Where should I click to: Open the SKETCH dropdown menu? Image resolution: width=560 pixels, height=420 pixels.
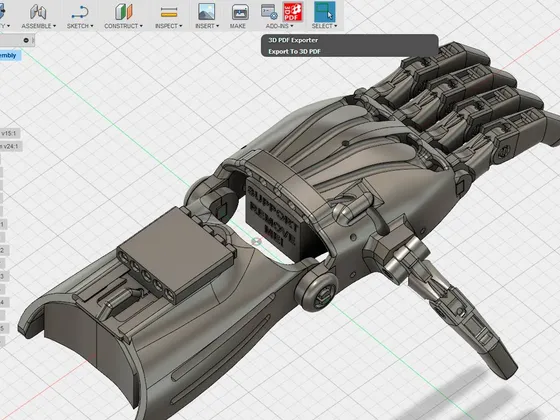pos(80,26)
